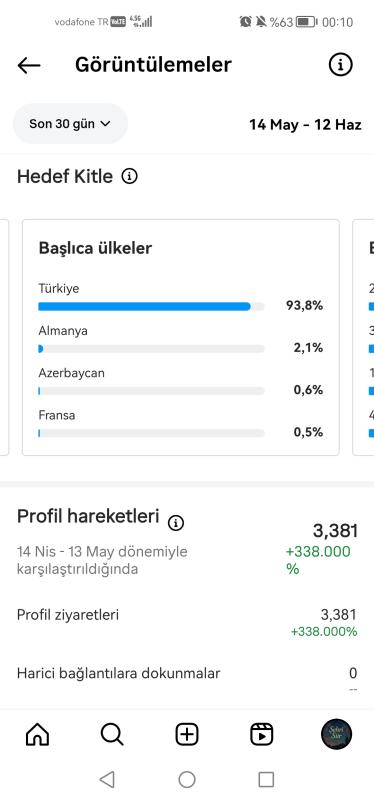Open the Home feed icon
This screenshot has width=374, height=800.
38,735
